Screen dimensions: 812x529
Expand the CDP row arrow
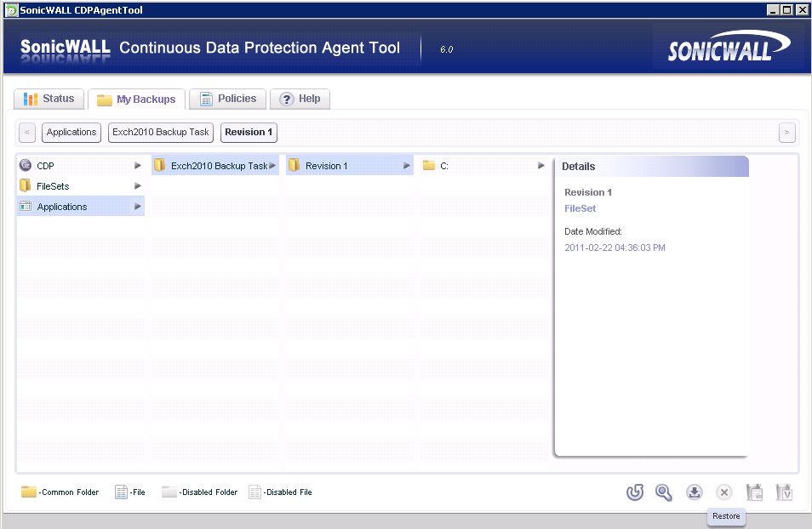click(138, 166)
